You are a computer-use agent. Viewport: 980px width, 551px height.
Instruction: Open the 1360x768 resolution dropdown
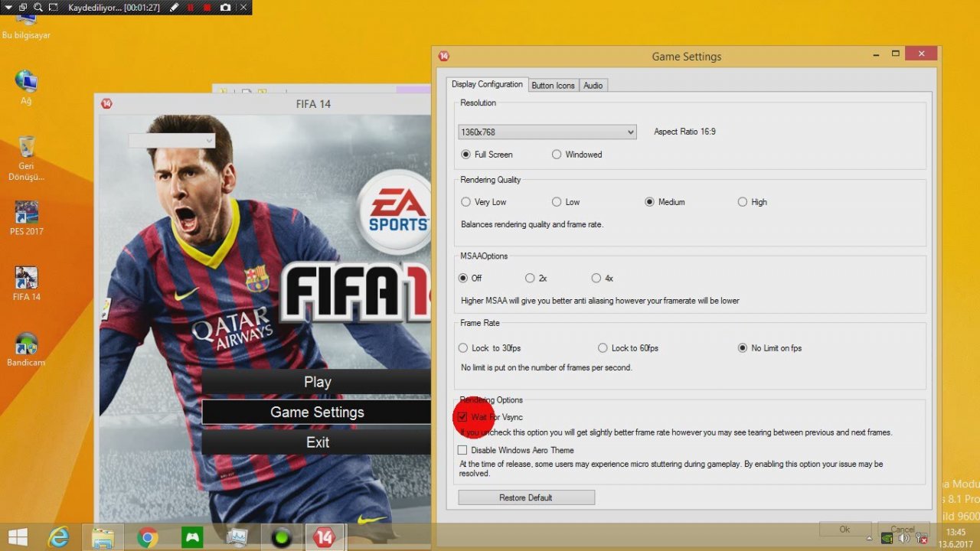[547, 132]
